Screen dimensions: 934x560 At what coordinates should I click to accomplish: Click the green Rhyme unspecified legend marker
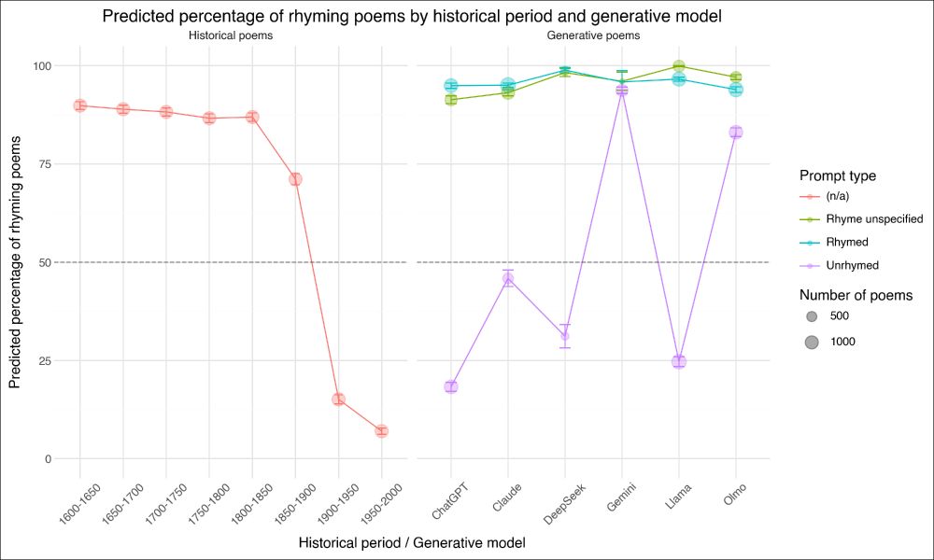click(810, 219)
